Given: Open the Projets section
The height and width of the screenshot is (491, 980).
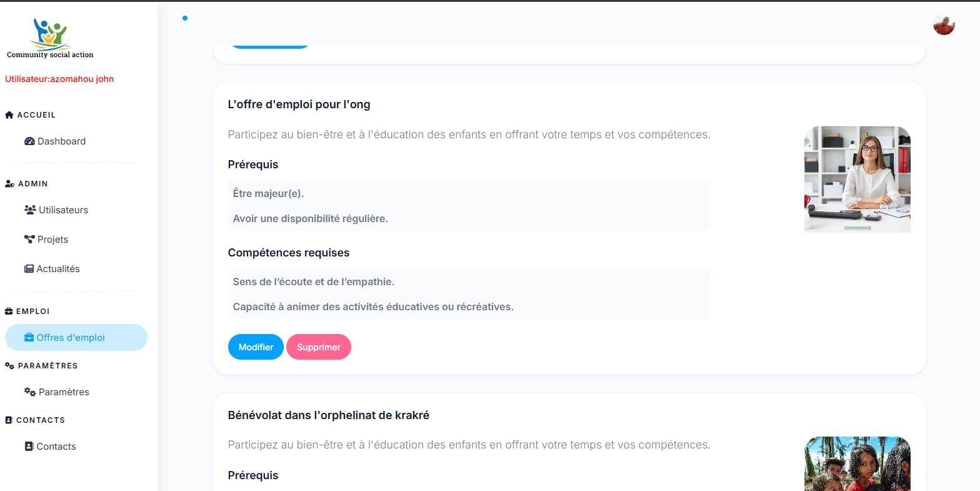Looking at the screenshot, I should coord(52,240).
